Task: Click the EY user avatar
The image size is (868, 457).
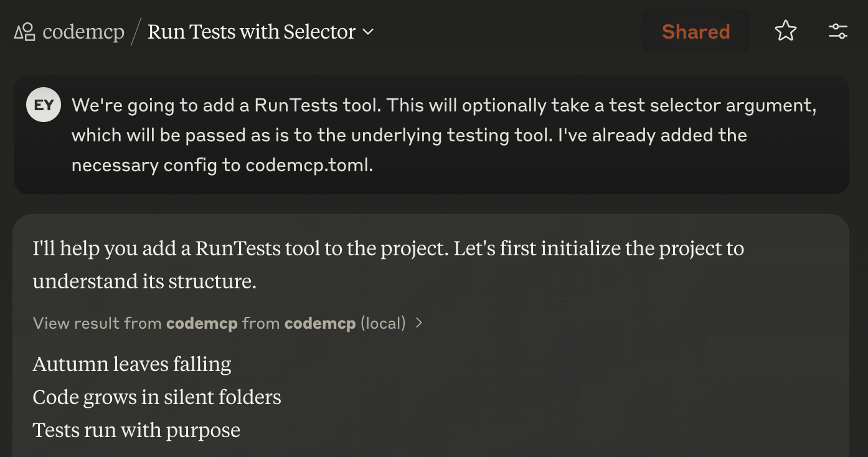Action: pyautogui.click(x=44, y=105)
